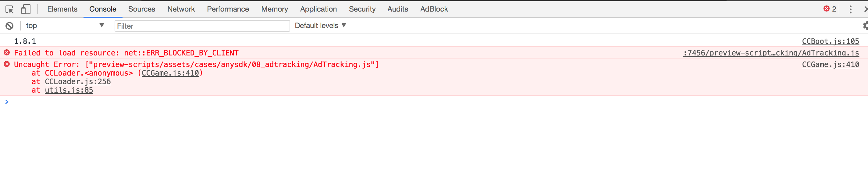Image resolution: width=868 pixels, height=181 pixels.
Task: Switch to the Network tab
Action: (181, 9)
